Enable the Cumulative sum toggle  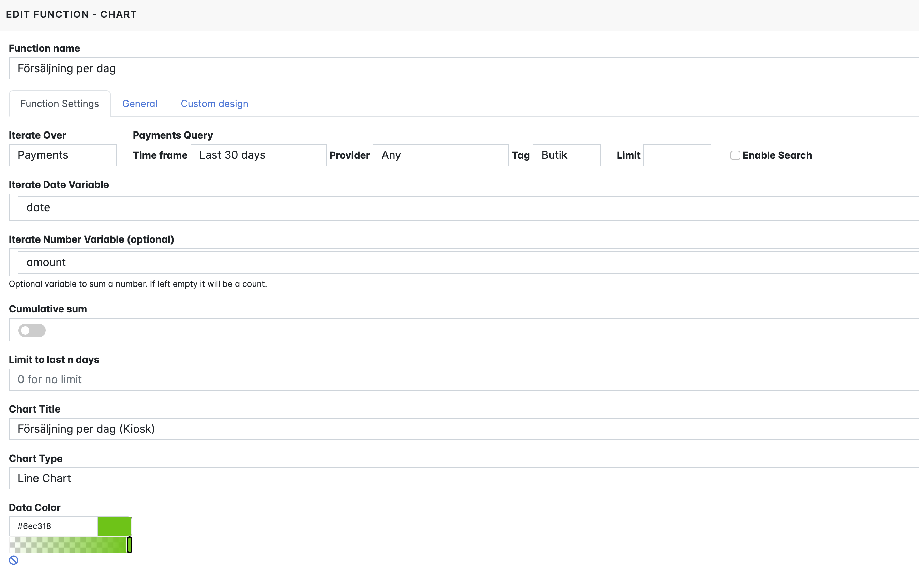click(x=32, y=330)
